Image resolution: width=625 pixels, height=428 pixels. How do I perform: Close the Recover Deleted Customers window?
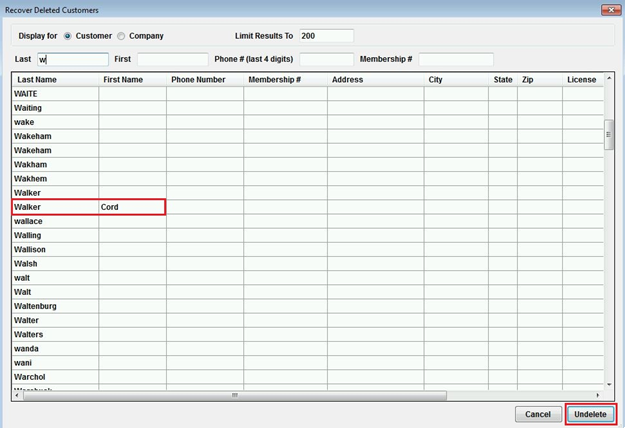coord(611,10)
